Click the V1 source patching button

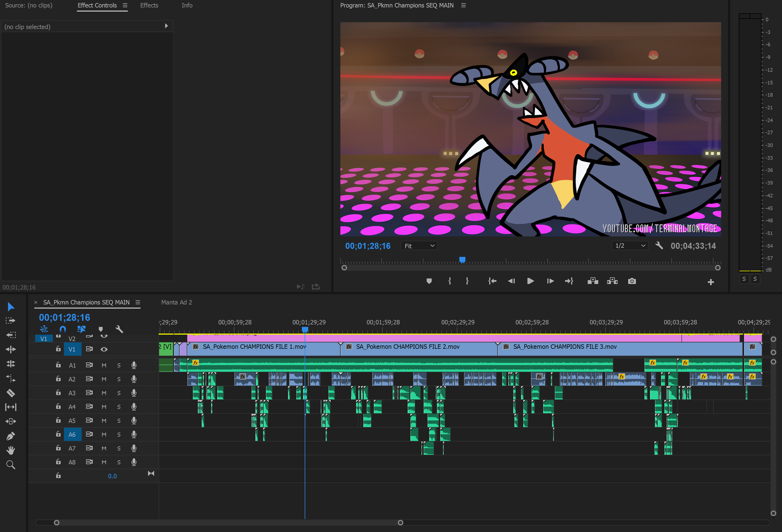pos(44,339)
